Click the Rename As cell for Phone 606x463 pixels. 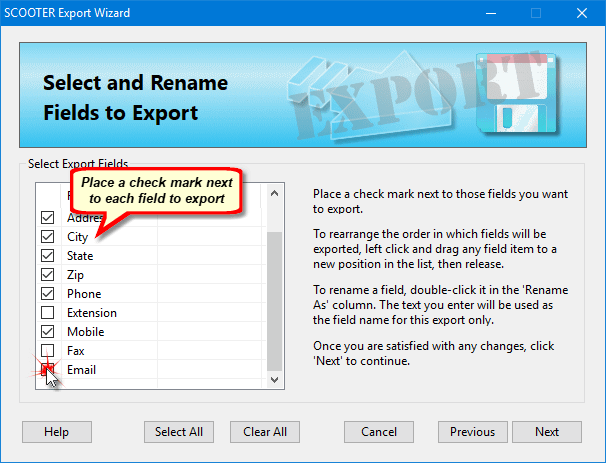pos(211,293)
